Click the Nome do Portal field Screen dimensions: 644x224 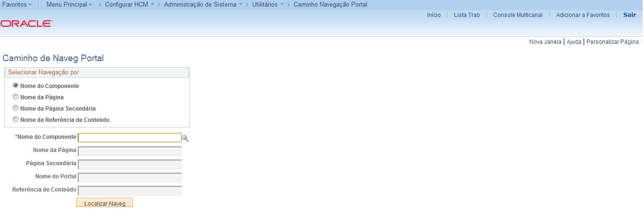coord(130,177)
